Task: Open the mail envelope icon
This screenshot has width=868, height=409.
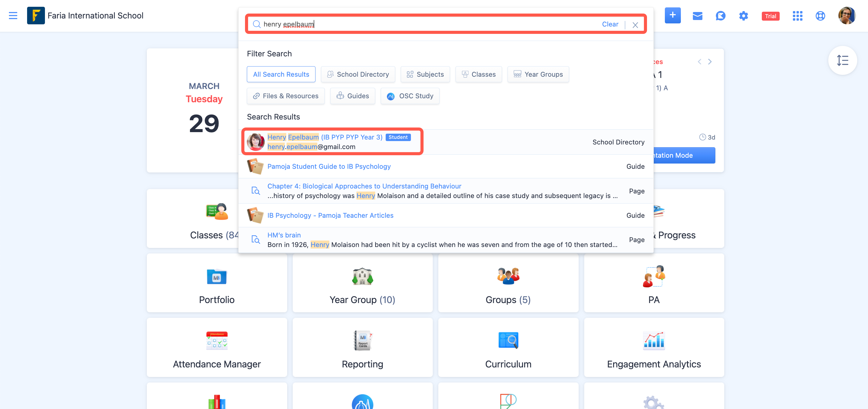Action: pos(697,16)
